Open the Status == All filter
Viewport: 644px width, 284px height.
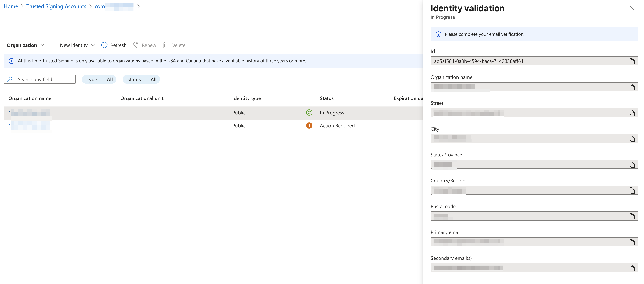(x=141, y=79)
